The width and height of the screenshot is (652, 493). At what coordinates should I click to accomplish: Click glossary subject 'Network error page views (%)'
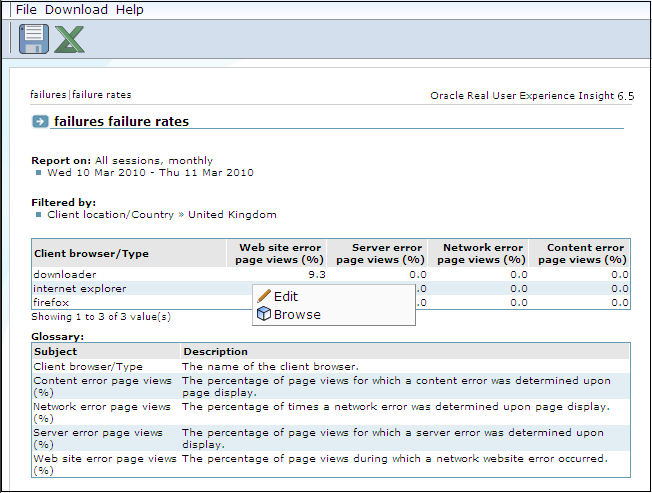point(102,412)
